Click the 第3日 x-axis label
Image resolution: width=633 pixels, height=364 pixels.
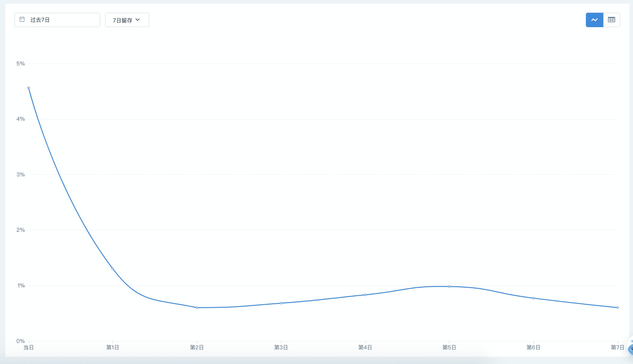tap(281, 347)
